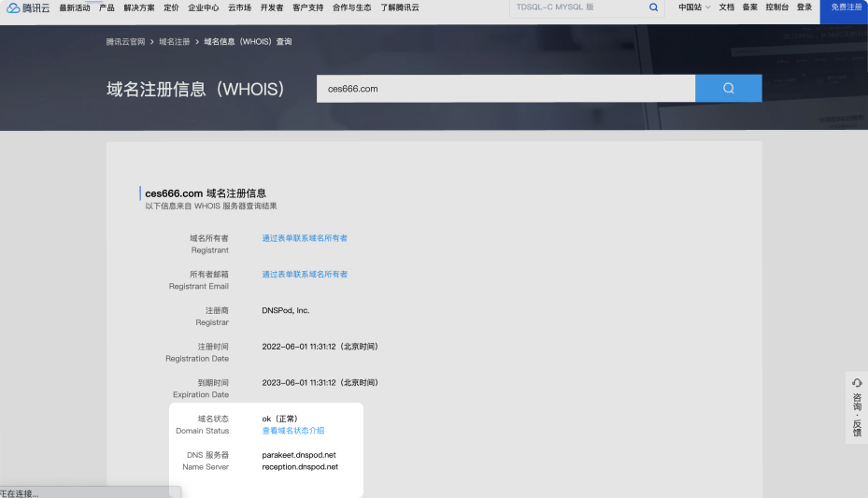This screenshot has height=498, width=868.
Task: Click the headset icon in consult sidebar
Action: pos(857,383)
